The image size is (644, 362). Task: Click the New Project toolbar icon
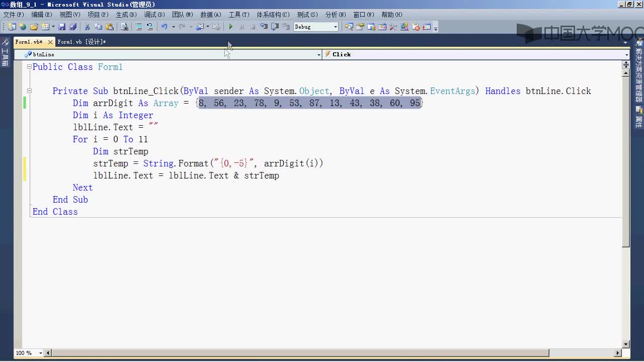coord(12,27)
